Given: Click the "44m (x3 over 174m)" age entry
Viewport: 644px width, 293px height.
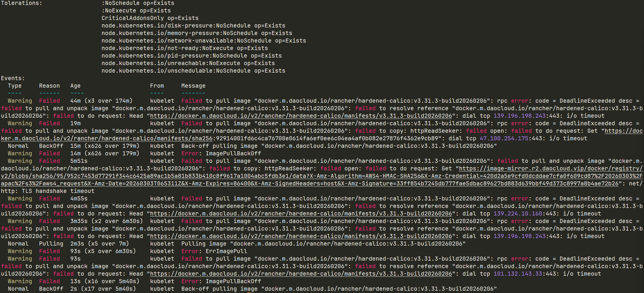Looking at the screenshot, I should (x=101, y=101).
